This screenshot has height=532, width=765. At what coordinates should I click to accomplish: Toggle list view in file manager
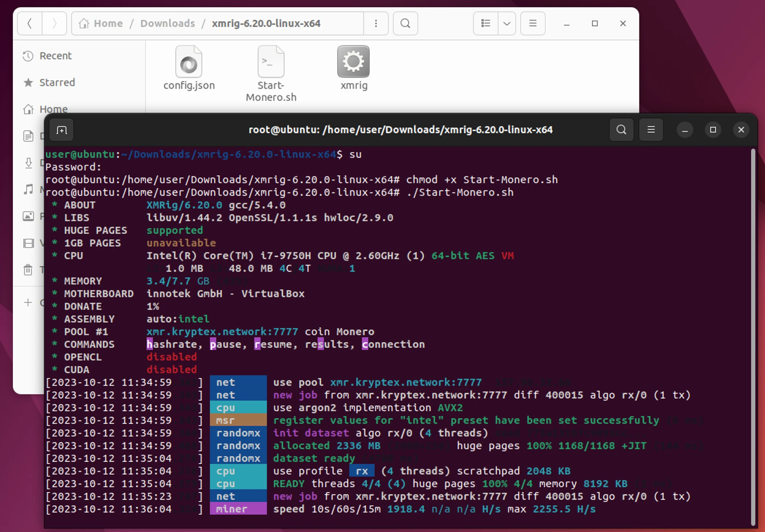point(486,24)
